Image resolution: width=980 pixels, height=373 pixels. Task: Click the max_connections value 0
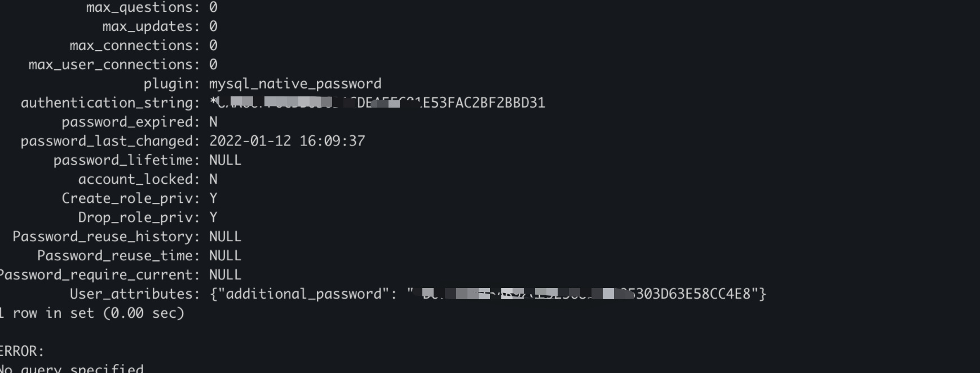(x=213, y=46)
